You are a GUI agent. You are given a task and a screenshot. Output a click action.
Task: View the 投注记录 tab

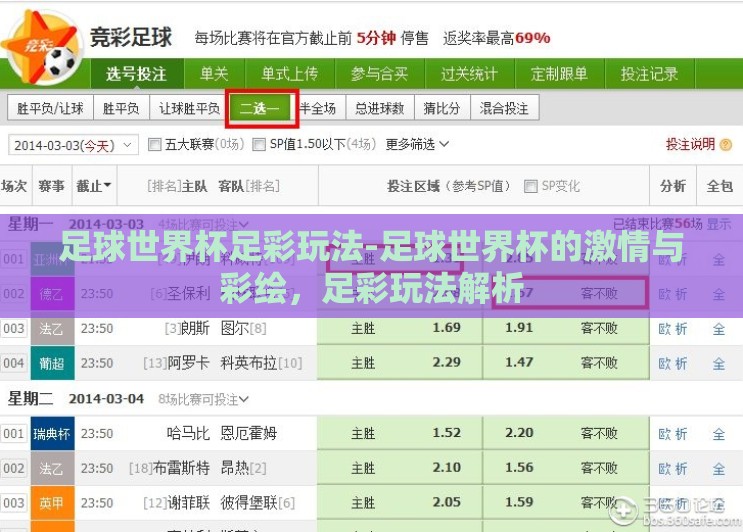coord(649,74)
